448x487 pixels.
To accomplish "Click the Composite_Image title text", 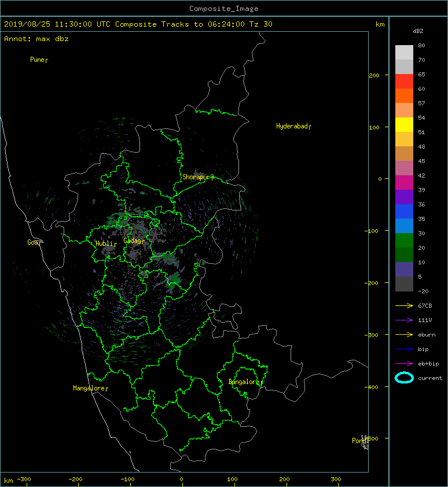I will pyautogui.click(x=224, y=9).
